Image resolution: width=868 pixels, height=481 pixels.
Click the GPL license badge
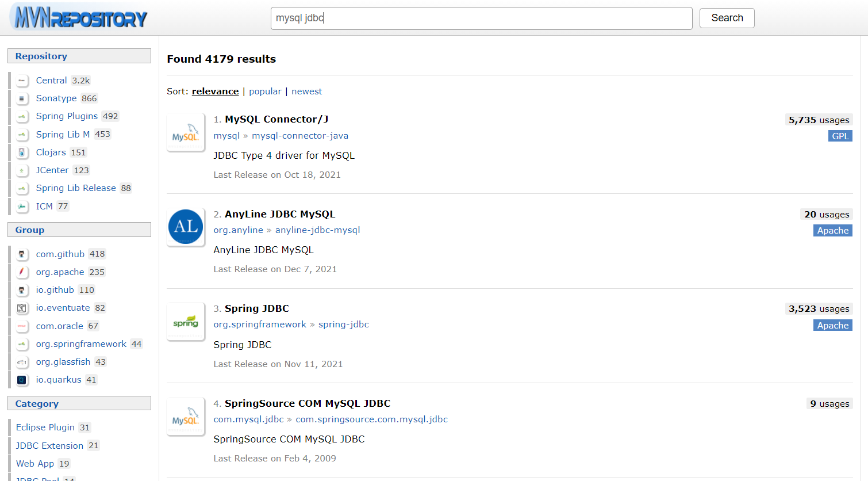pyautogui.click(x=840, y=136)
